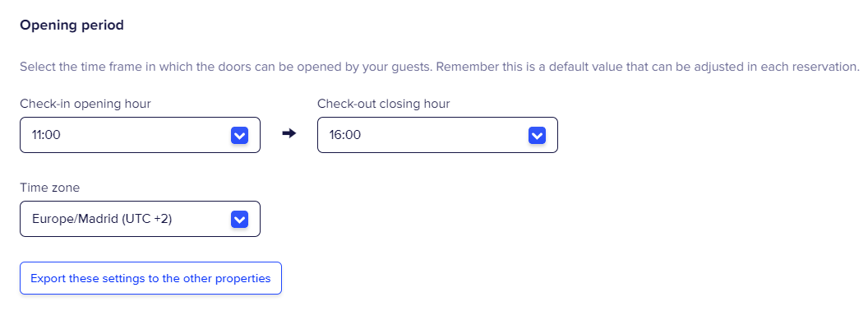Image resolution: width=868 pixels, height=311 pixels.
Task: Export these settings to the other properties
Action: pyautogui.click(x=150, y=278)
